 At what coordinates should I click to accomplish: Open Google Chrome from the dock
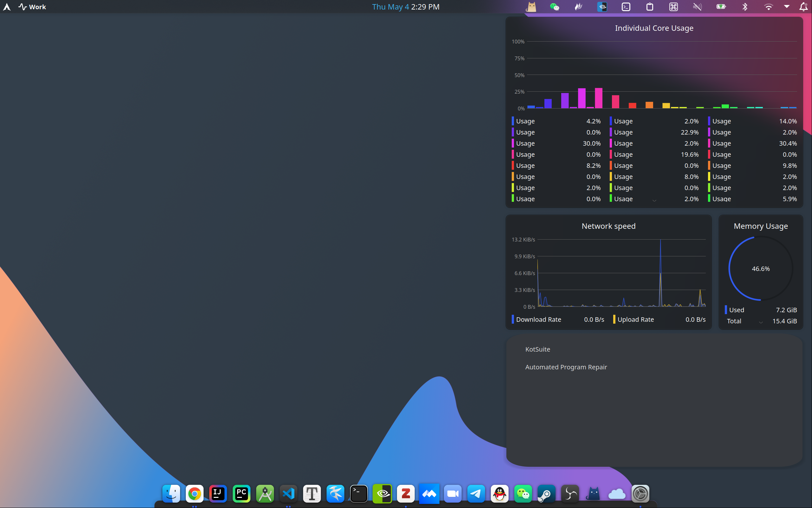[x=194, y=493]
